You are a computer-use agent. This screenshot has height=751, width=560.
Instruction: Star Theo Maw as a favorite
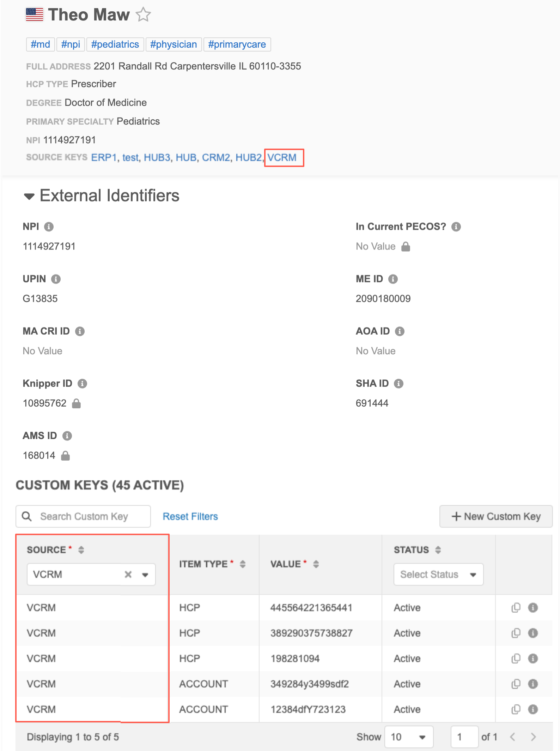pos(143,15)
